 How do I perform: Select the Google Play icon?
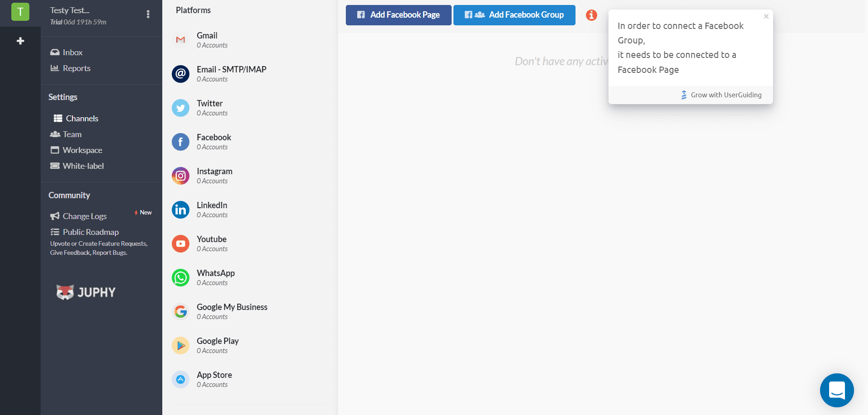(180, 345)
